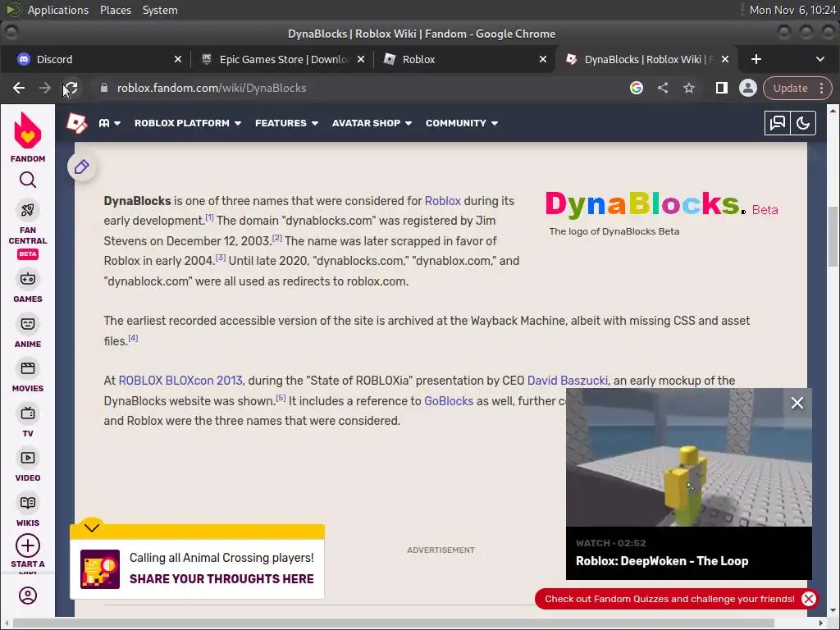This screenshot has width=840, height=630.
Task: Click the vertical page scrollbar thumb
Action: point(833,235)
